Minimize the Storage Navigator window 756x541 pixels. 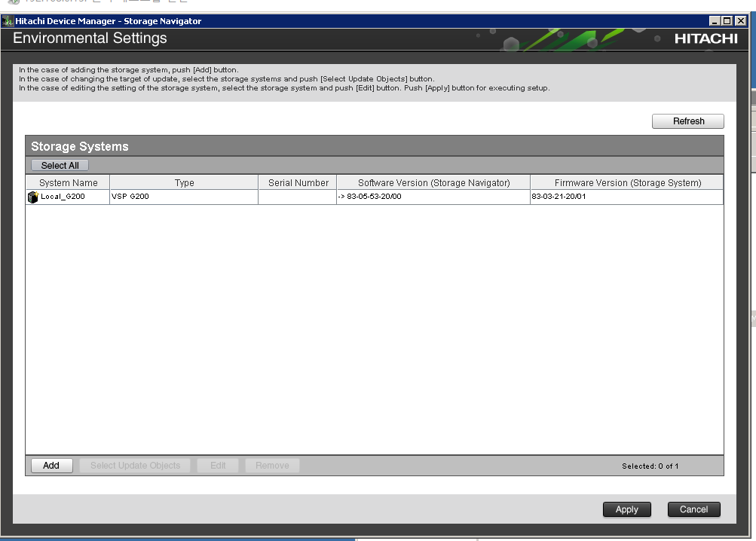pos(715,21)
